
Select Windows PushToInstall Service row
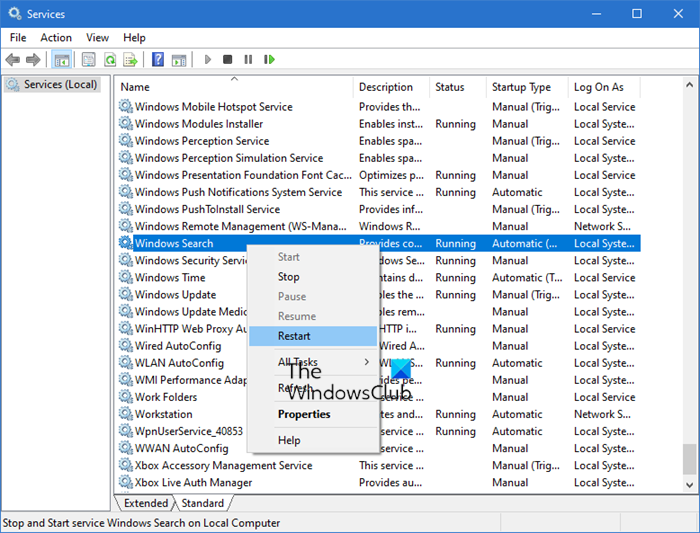point(379,209)
